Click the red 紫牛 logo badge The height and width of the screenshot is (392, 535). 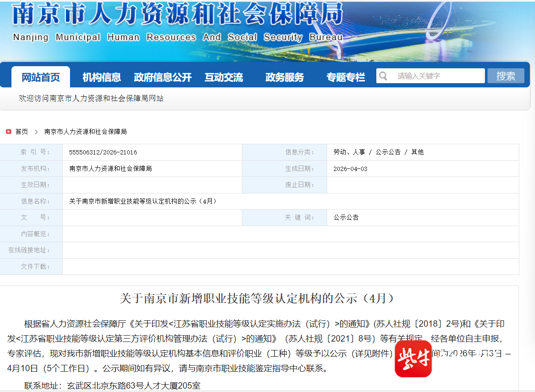[x=413, y=358]
